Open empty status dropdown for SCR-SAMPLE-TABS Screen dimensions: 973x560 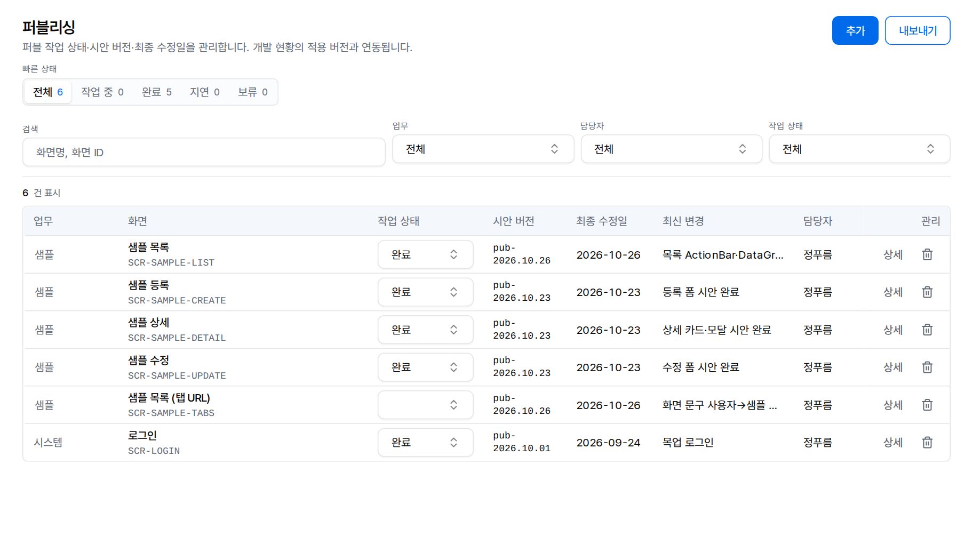(425, 405)
